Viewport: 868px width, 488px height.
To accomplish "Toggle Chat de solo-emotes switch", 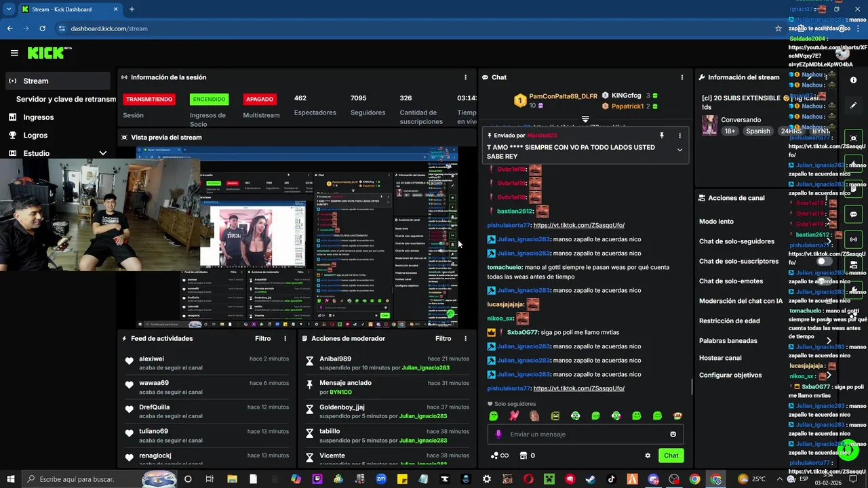I will click(824, 281).
